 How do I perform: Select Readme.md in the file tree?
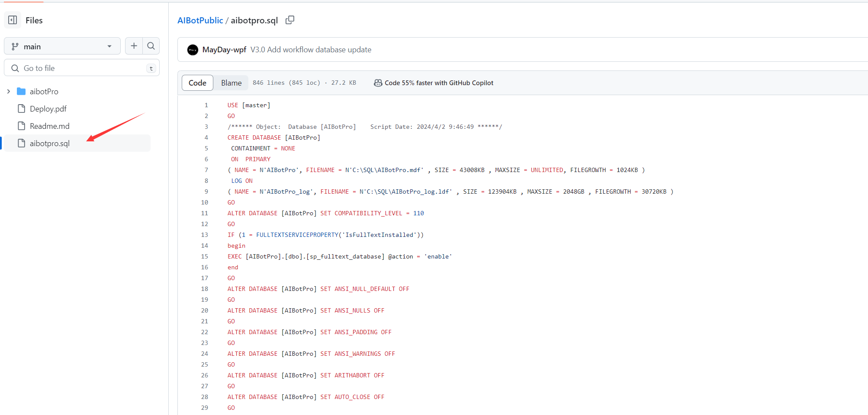[49, 126]
